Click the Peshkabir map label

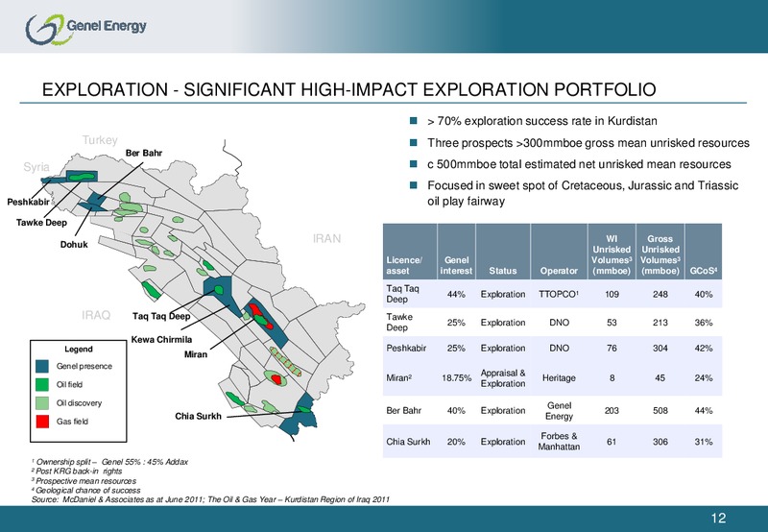[x=28, y=202]
